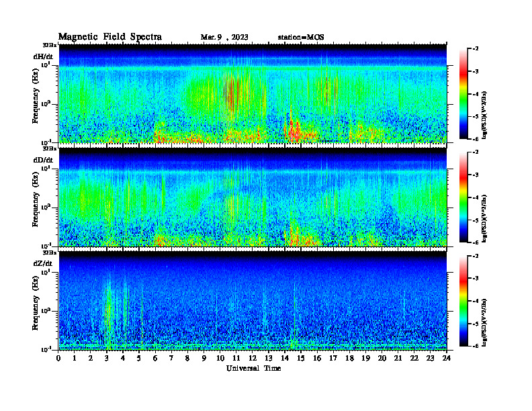532x411 pixels.
Task: Click hour tick label "1" on time axis
Action: coord(75,359)
